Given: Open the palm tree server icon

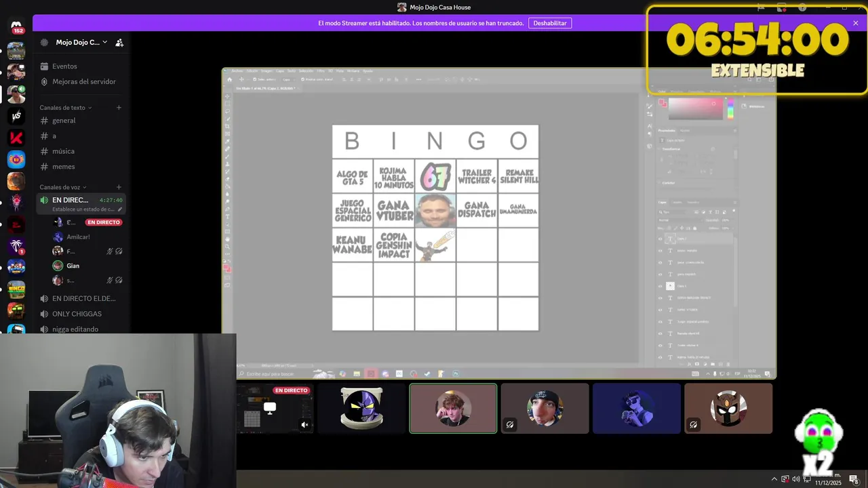Looking at the screenshot, I should pyautogui.click(x=16, y=246).
